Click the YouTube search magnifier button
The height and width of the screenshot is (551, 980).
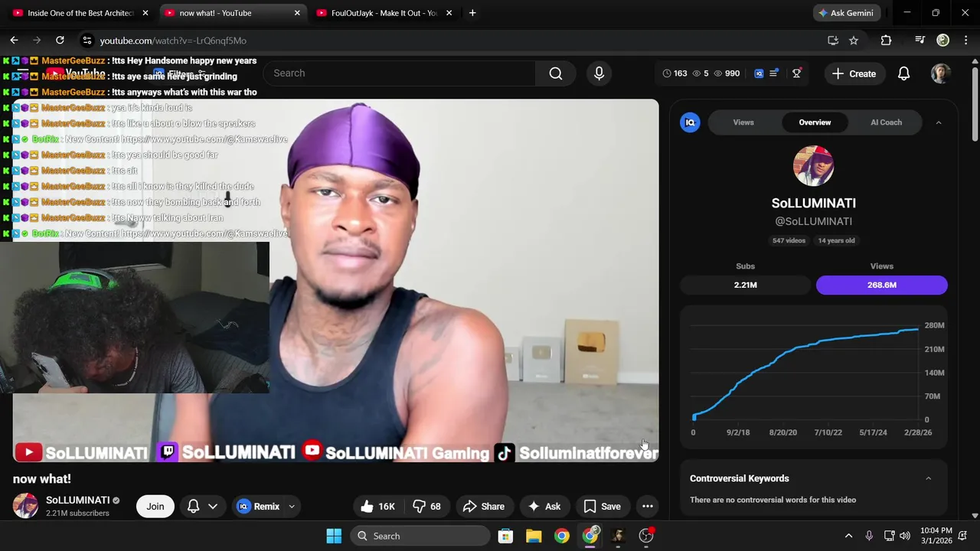point(556,73)
